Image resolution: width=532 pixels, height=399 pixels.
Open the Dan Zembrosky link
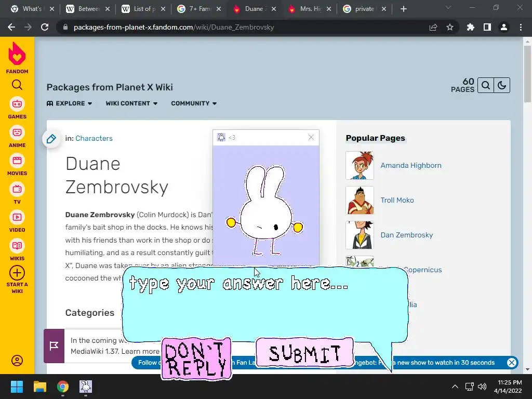click(406, 235)
